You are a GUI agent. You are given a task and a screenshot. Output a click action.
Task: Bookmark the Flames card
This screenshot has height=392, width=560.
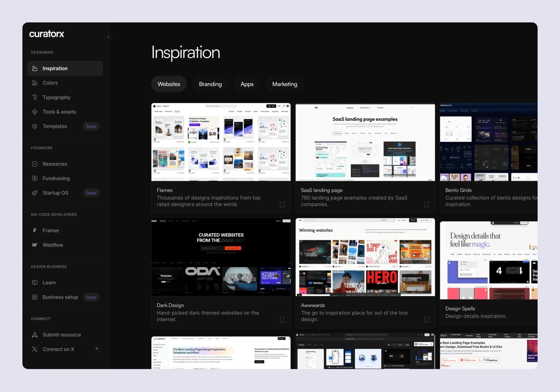click(282, 205)
